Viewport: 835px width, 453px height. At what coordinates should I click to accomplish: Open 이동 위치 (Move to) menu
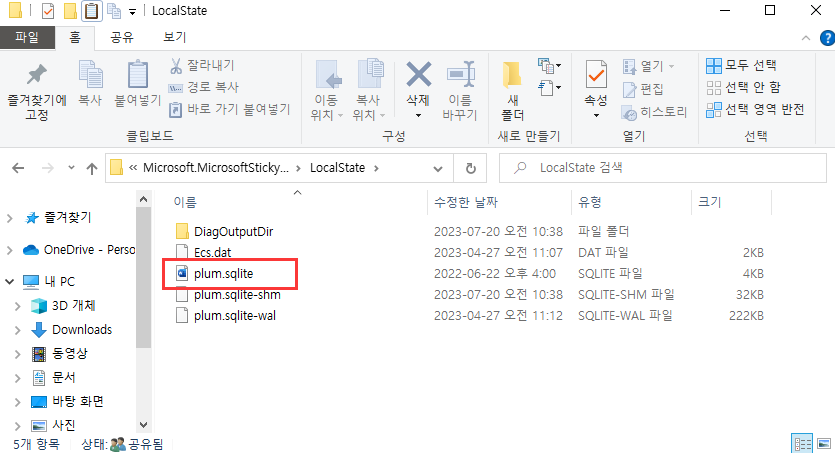[x=326, y=90]
